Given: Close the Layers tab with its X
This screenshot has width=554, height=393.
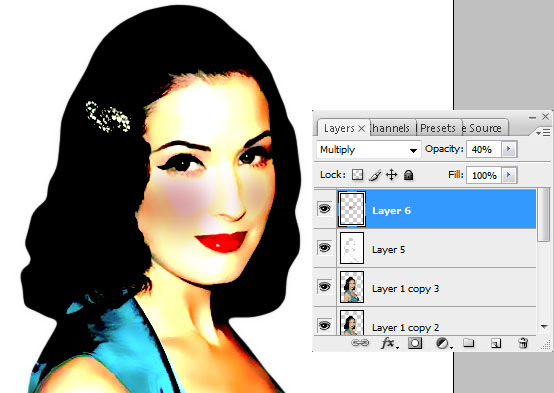Looking at the screenshot, I should [362, 128].
